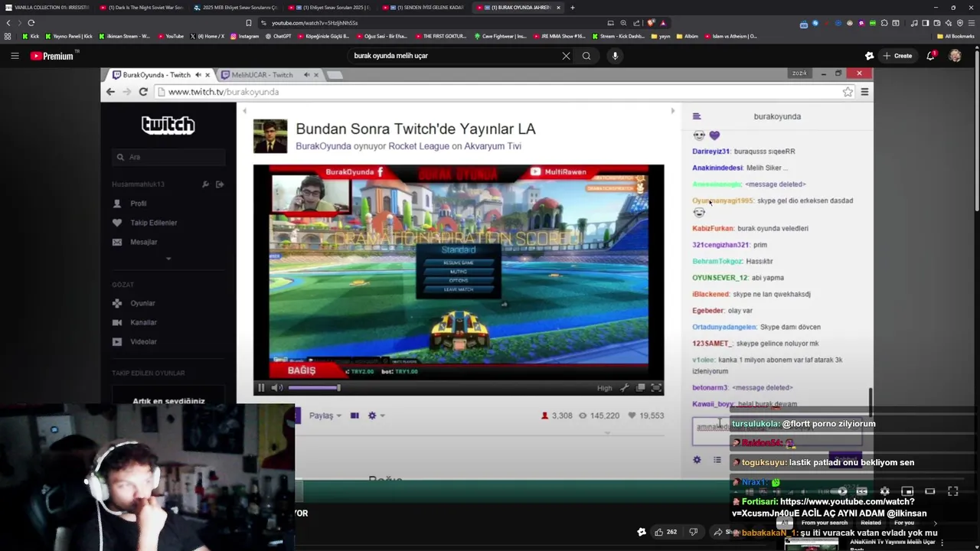Toggle Twitch player fullscreen
Screen dimensions: 980x551
pos(656,388)
